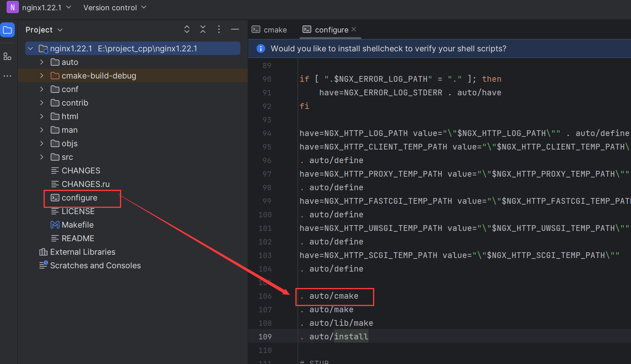Click the '. auto/make' line 107
The height and width of the screenshot is (364, 631).
(x=327, y=309)
